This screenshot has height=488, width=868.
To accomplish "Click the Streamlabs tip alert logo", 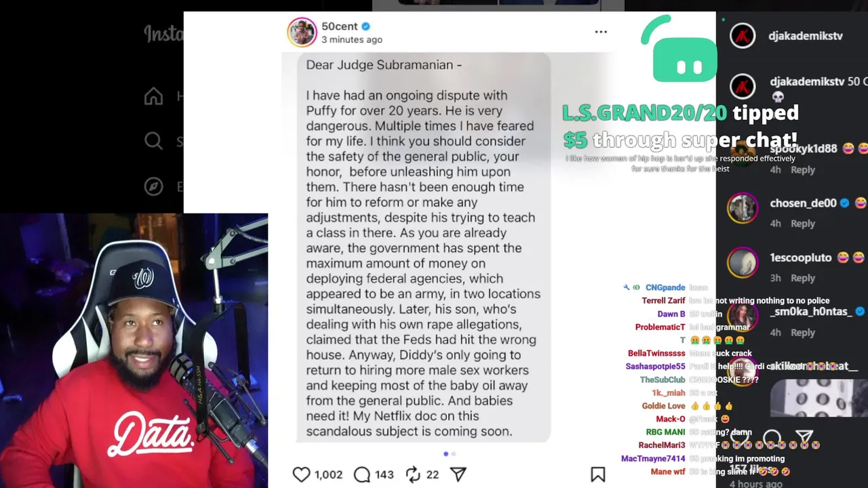I will (679, 49).
